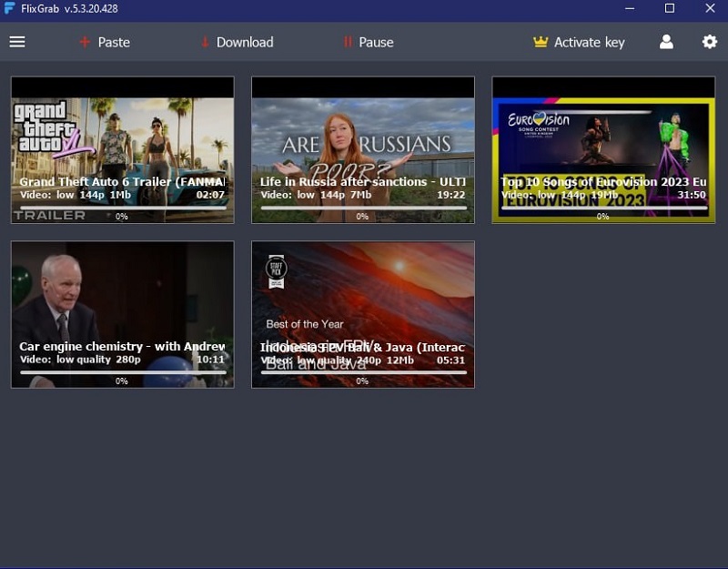Click the 31:50 duration text
This screenshot has height=569, width=728.
click(x=692, y=195)
